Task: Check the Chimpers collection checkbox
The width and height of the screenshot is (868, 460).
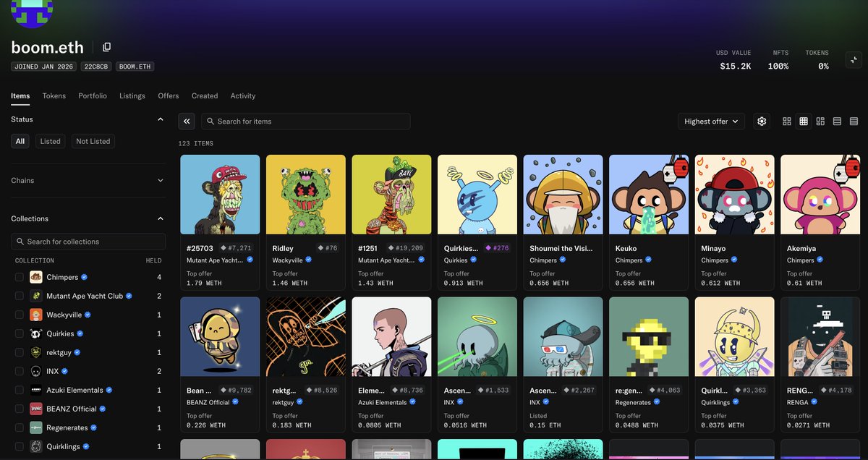Action: tap(20, 277)
